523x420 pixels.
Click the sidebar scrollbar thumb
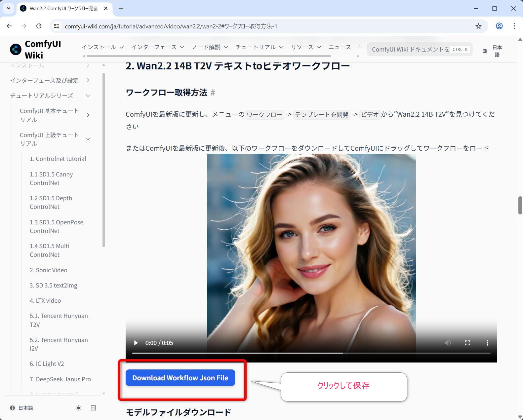103,160
